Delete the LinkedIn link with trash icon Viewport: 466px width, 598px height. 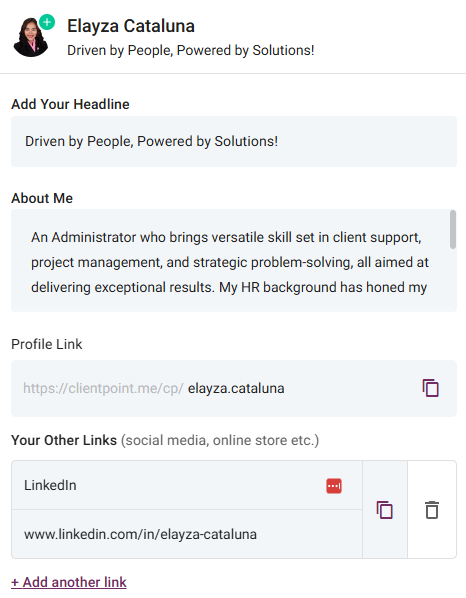point(432,510)
